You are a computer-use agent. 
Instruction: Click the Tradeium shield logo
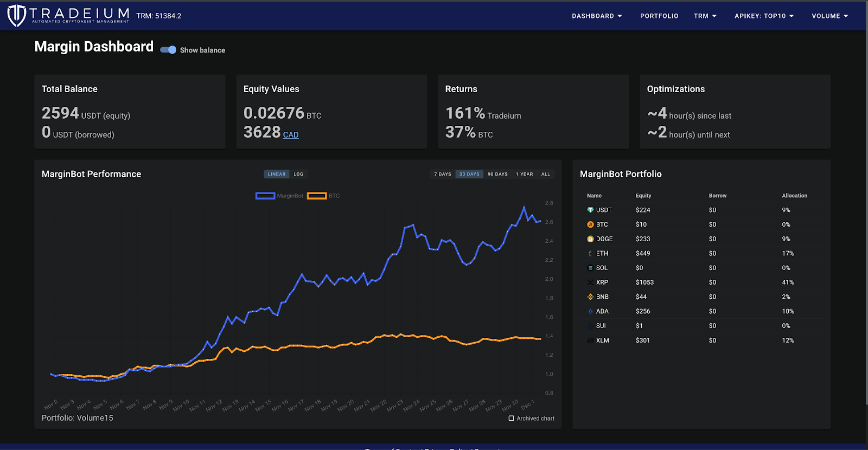(x=17, y=15)
